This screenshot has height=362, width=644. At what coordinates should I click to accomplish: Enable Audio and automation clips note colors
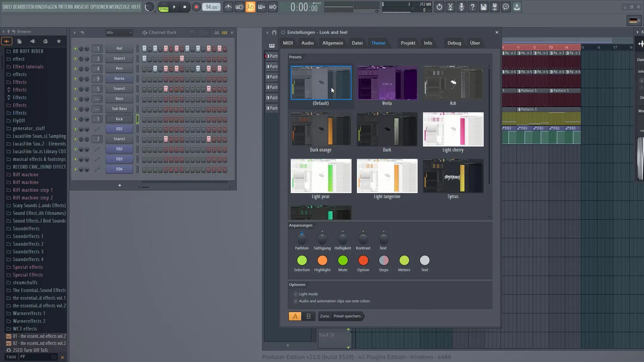[296, 301]
